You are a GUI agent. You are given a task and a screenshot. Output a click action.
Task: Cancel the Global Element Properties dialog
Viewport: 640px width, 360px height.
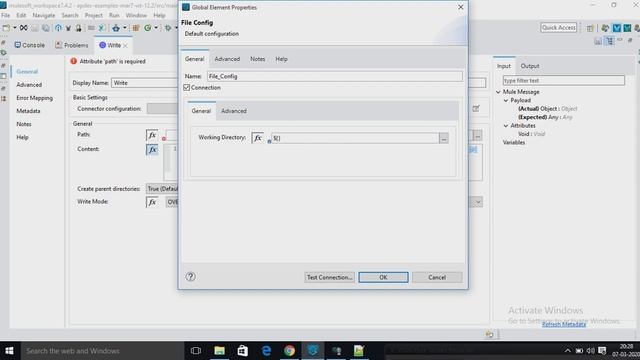pos(437,277)
